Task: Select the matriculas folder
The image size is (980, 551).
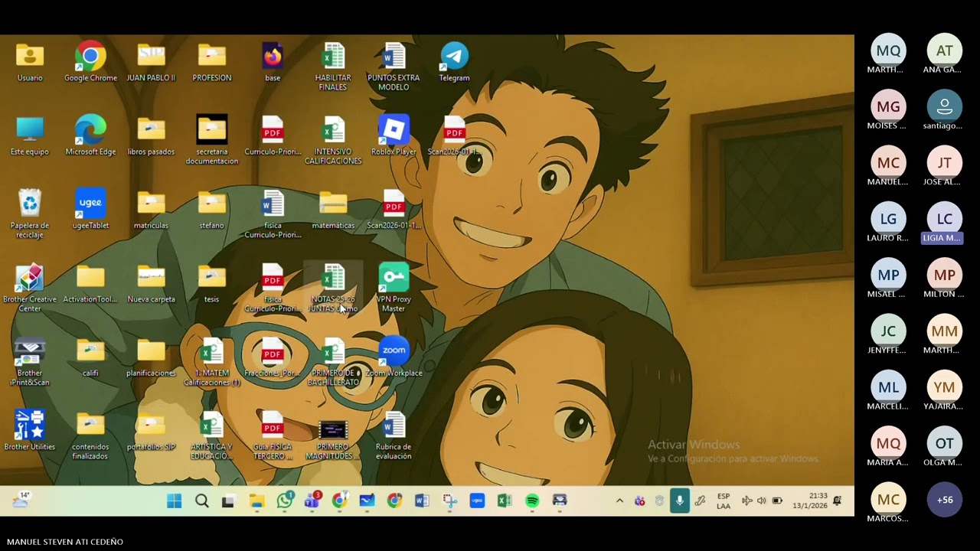Action: (x=151, y=210)
